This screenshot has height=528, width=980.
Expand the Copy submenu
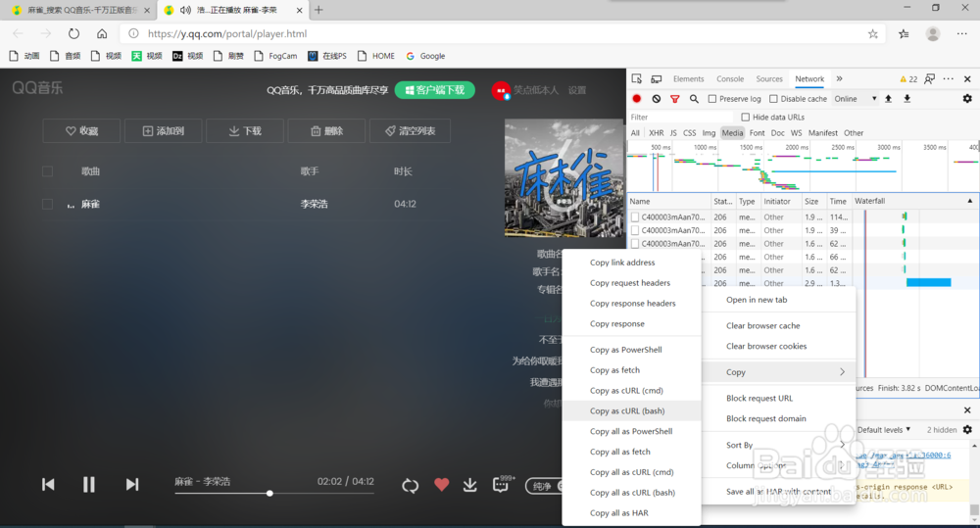[x=779, y=372]
